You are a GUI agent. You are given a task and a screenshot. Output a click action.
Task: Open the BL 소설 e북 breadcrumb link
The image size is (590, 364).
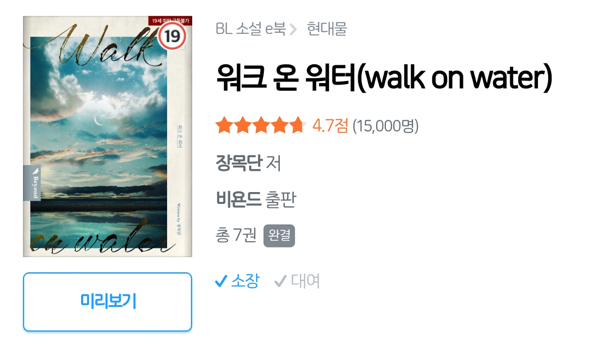point(251,29)
